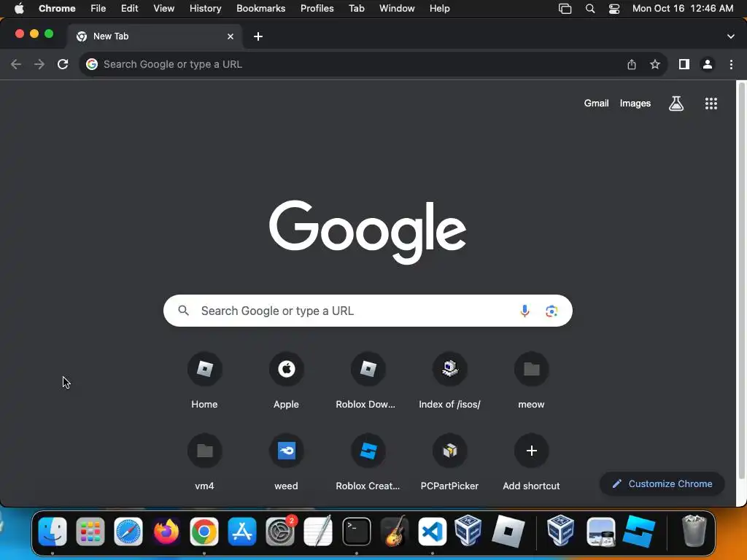This screenshot has width=747, height=560.
Task: Open a new tab with plus button
Action: pos(258,36)
